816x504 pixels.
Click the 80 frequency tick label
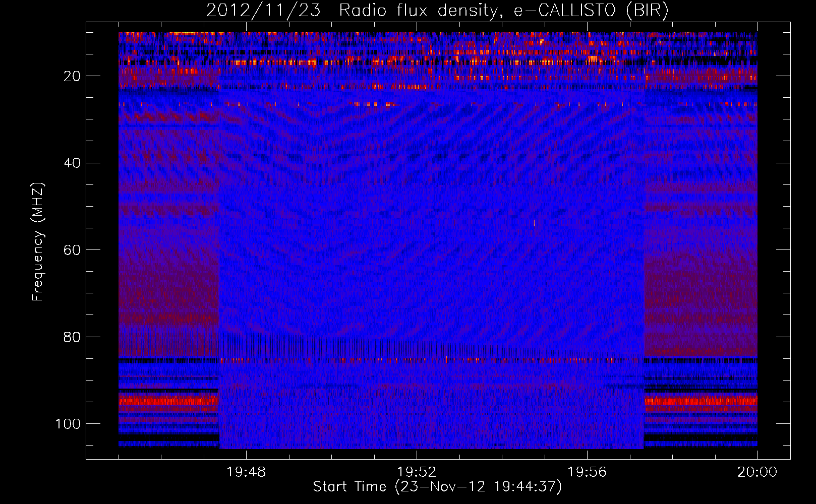(73, 337)
